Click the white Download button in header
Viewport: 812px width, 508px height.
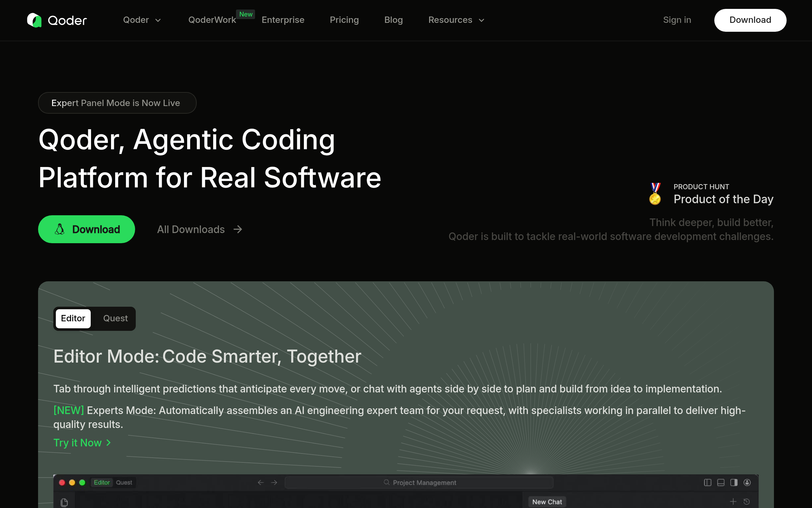pos(750,20)
